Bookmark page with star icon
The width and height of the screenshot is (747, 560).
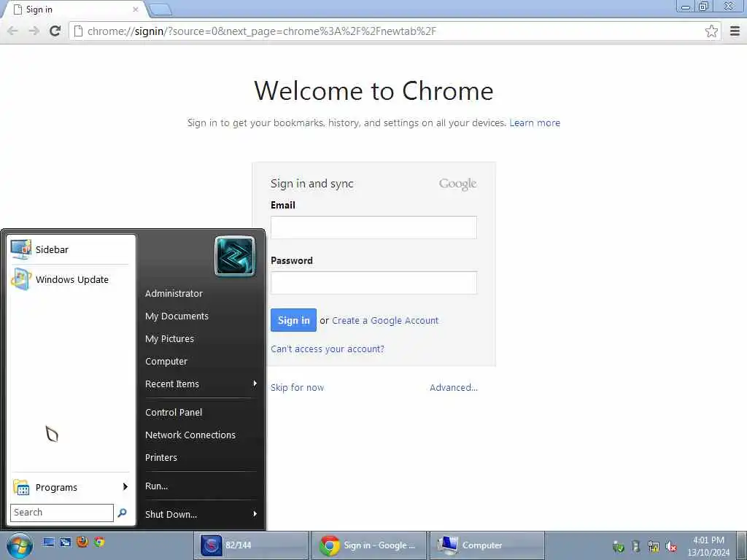[x=711, y=31]
